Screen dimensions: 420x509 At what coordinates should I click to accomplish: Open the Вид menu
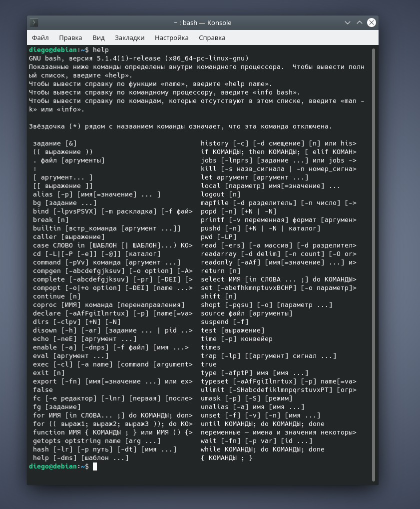point(98,37)
